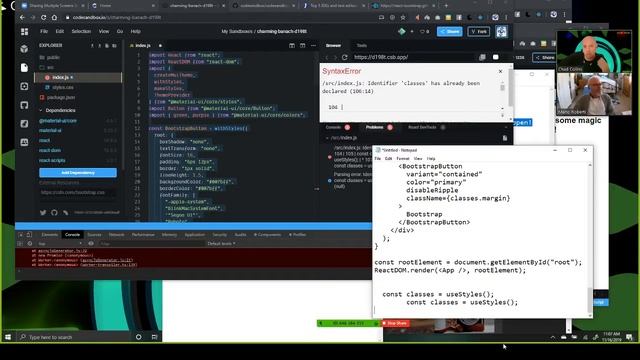Open Format menu in Notepad

pos(402,158)
